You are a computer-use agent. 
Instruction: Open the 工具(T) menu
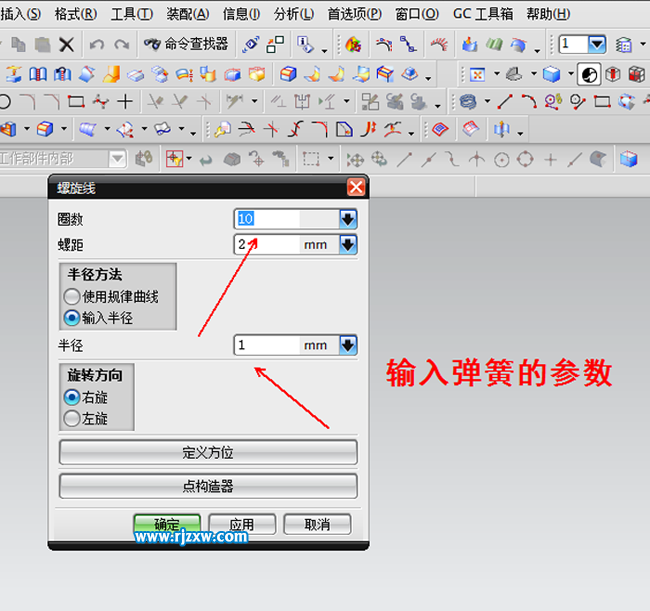[132, 14]
